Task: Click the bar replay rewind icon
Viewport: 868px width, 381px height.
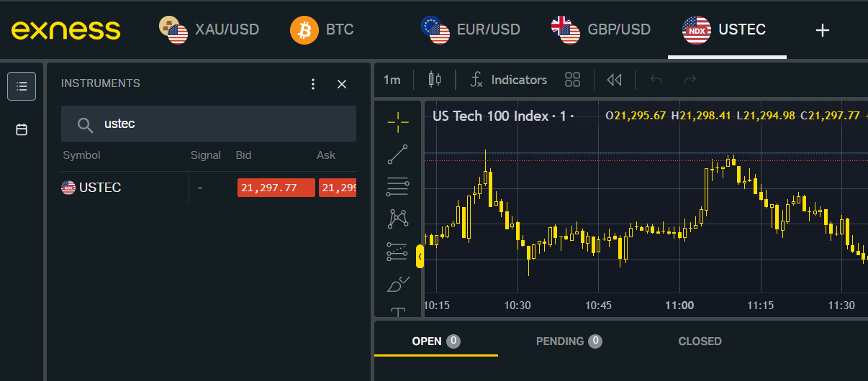Action: point(614,80)
